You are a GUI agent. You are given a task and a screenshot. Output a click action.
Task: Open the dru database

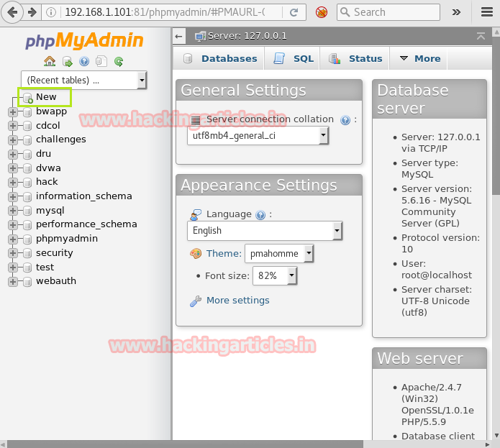[x=43, y=154]
